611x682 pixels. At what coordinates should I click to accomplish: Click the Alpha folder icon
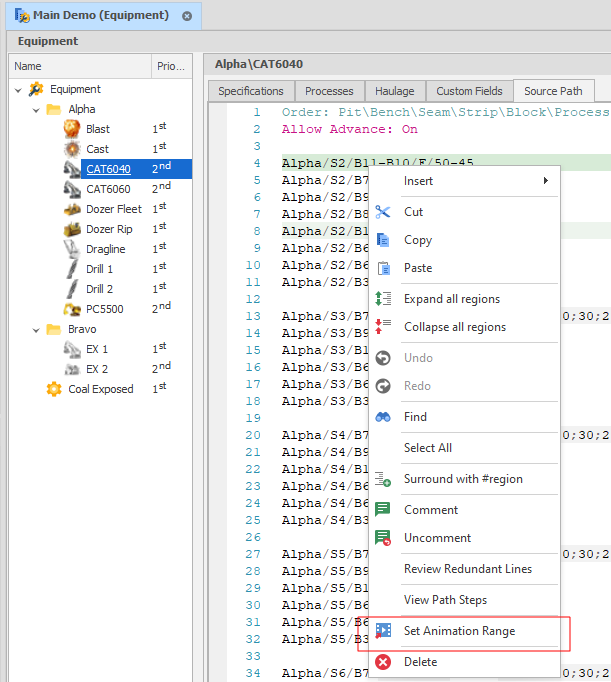tap(54, 109)
